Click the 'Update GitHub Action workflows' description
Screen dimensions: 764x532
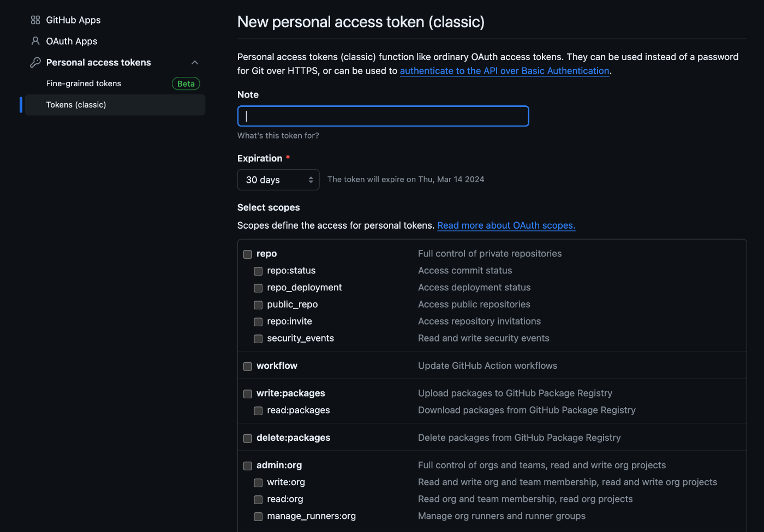coord(487,366)
